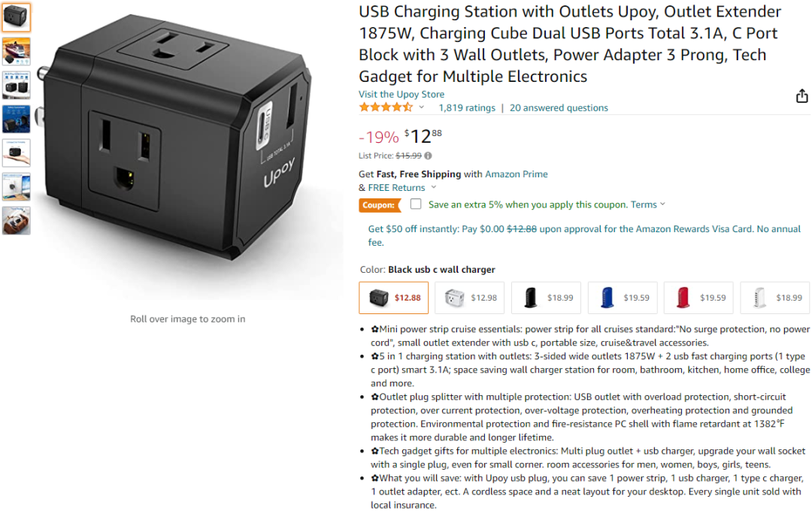The width and height of the screenshot is (812, 511).
Task: Visit the Upoy Store link
Action: pos(401,94)
